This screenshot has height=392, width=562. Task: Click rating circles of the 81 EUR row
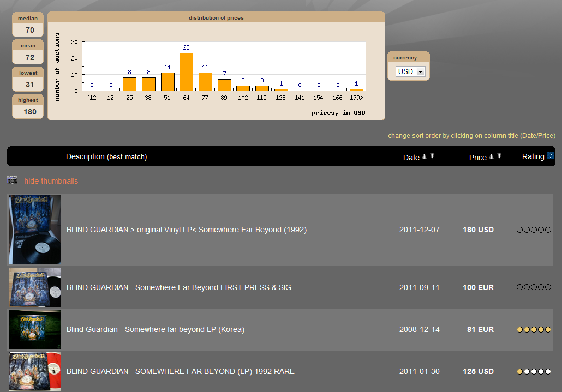(534, 329)
